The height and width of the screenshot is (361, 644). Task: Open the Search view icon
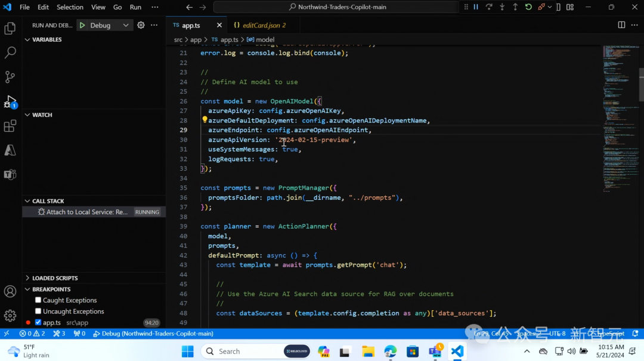coord(10,53)
